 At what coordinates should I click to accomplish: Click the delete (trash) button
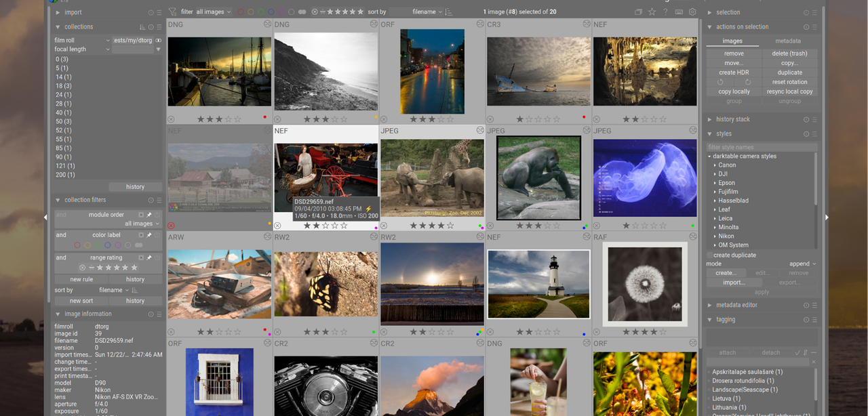coord(789,54)
